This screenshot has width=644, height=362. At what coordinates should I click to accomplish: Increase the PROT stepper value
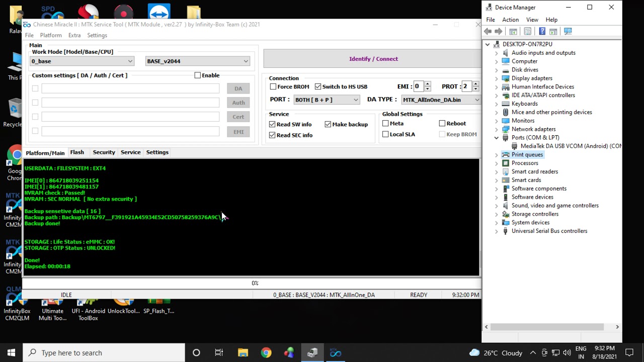click(475, 84)
